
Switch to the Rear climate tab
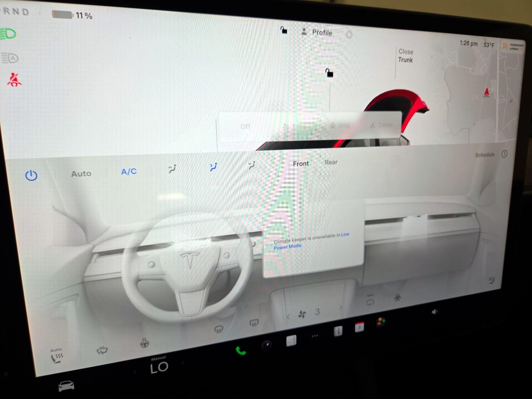(x=331, y=163)
